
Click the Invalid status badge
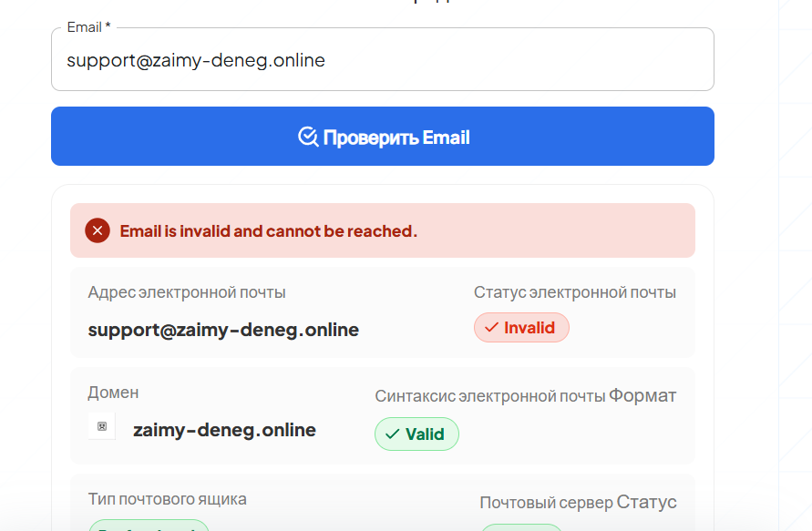[x=521, y=328]
